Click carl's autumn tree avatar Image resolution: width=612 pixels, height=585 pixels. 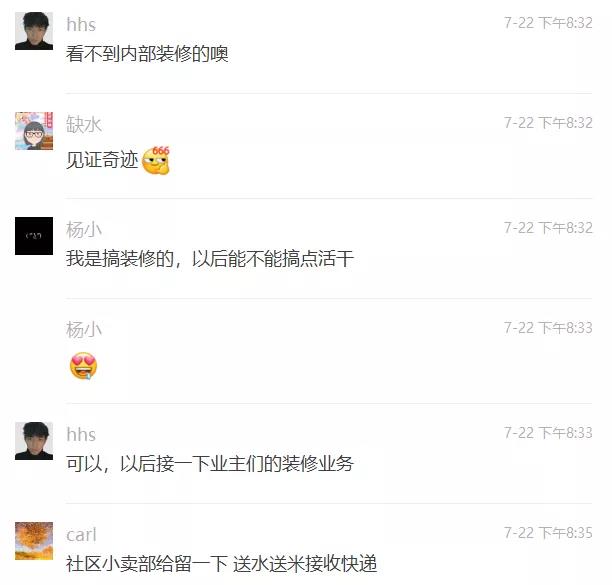pos(34,541)
